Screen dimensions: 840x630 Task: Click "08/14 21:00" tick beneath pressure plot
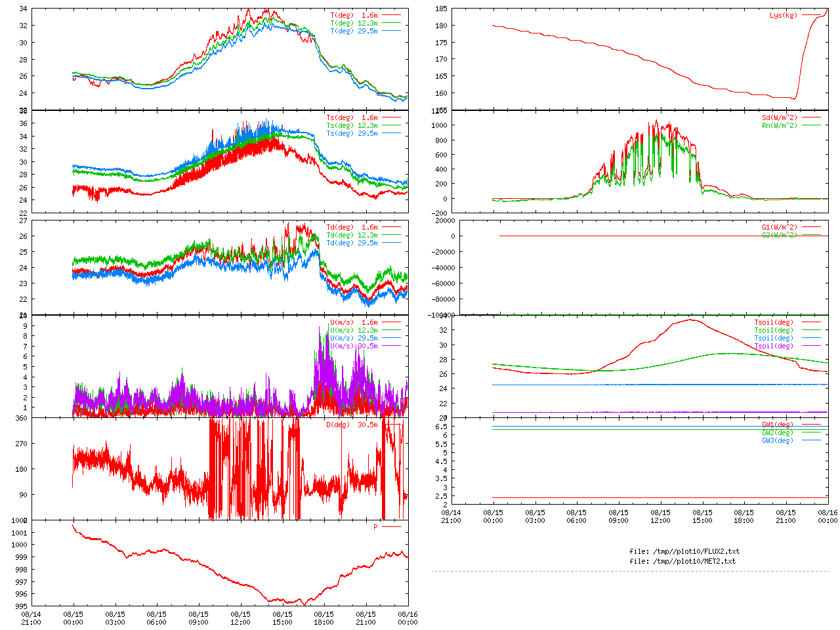click(31, 618)
